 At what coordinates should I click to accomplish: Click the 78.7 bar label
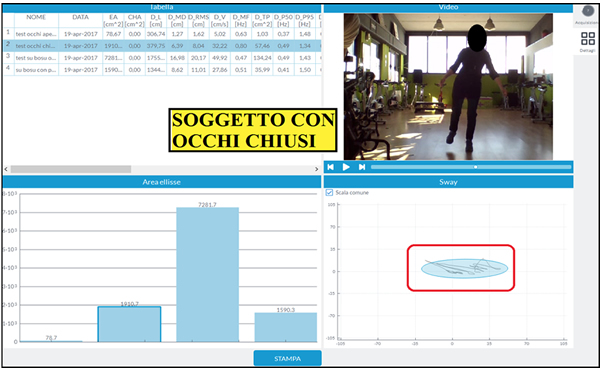tap(51, 337)
